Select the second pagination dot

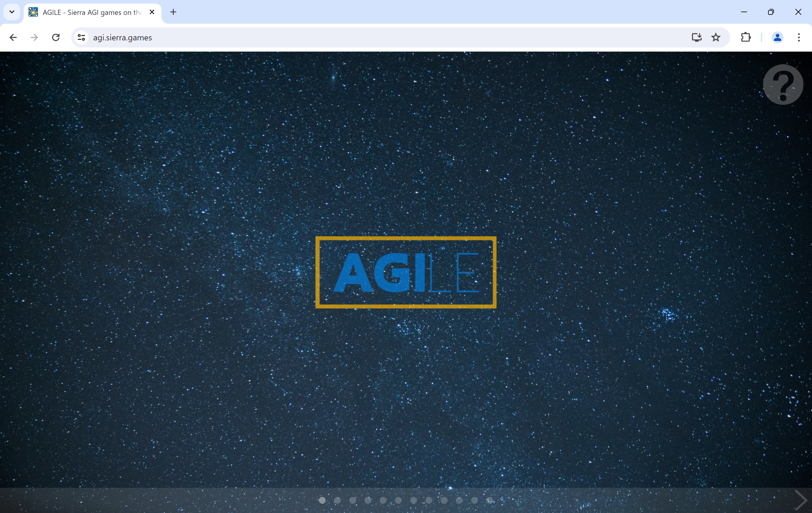(337, 501)
